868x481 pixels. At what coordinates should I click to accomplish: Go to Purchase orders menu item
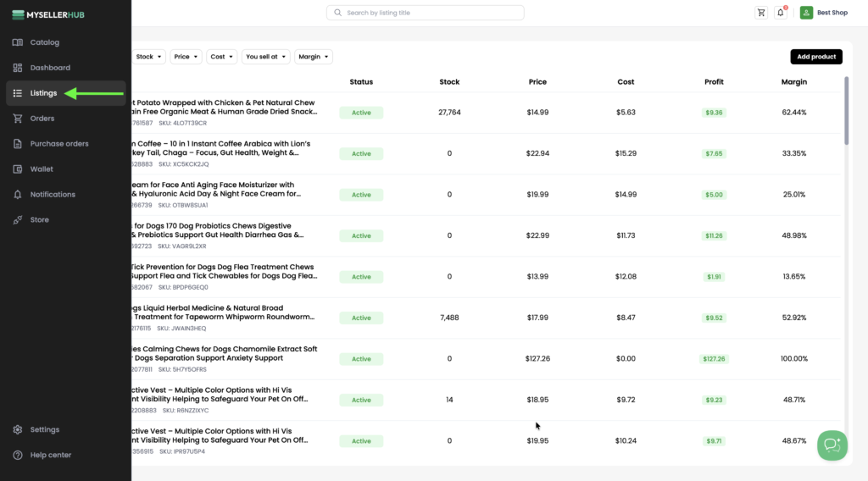59,144
